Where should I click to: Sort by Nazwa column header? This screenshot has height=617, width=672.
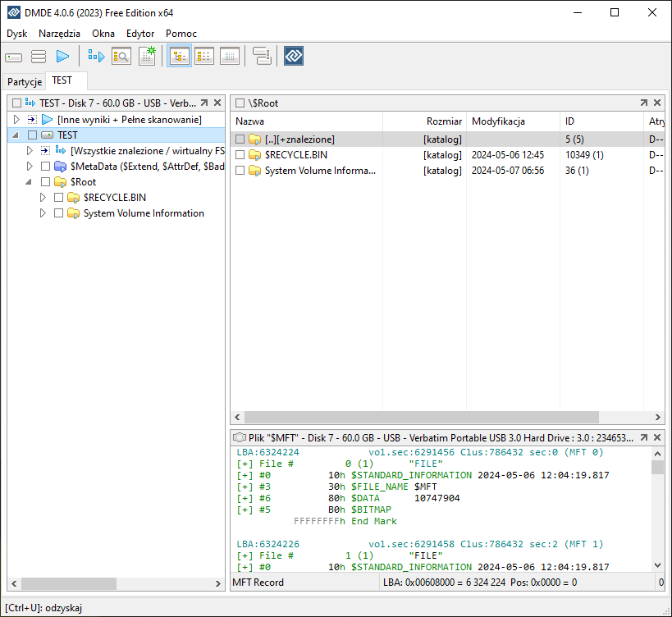(306, 121)
